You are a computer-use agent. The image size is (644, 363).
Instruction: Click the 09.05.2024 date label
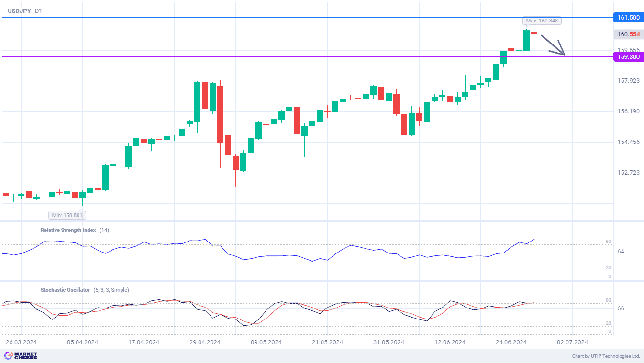point(266,342)
